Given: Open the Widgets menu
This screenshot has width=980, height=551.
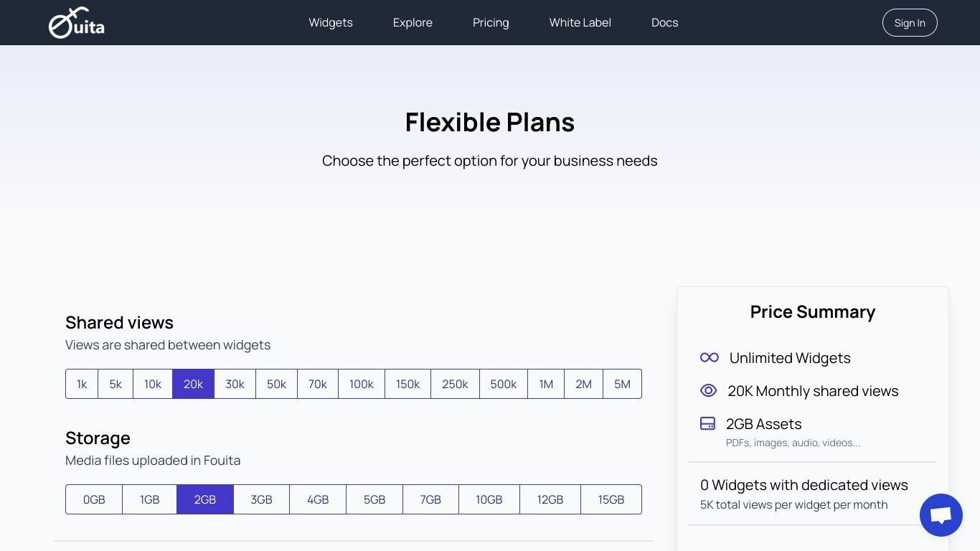Looking at the screenshot, I should pos(331,22).
